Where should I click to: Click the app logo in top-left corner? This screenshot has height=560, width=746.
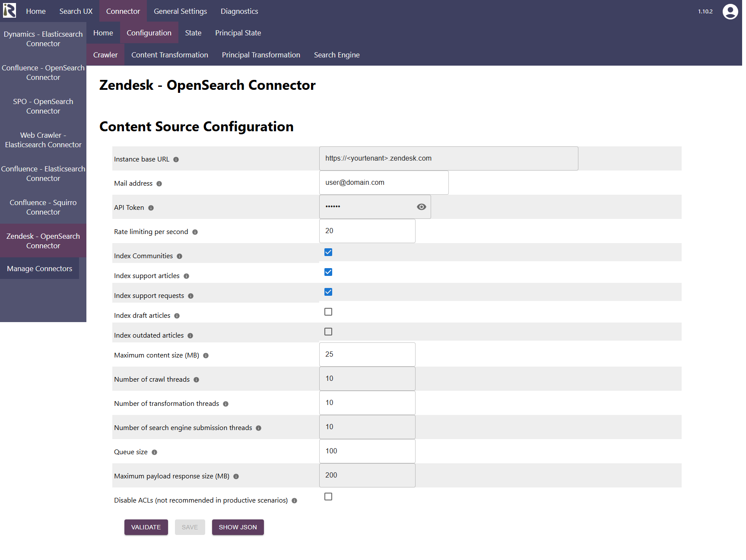pos(10,11)
